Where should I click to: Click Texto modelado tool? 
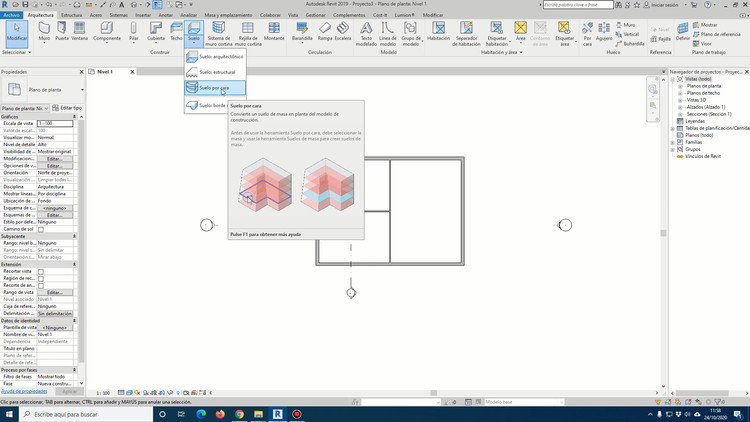click(x=366, y=33)
